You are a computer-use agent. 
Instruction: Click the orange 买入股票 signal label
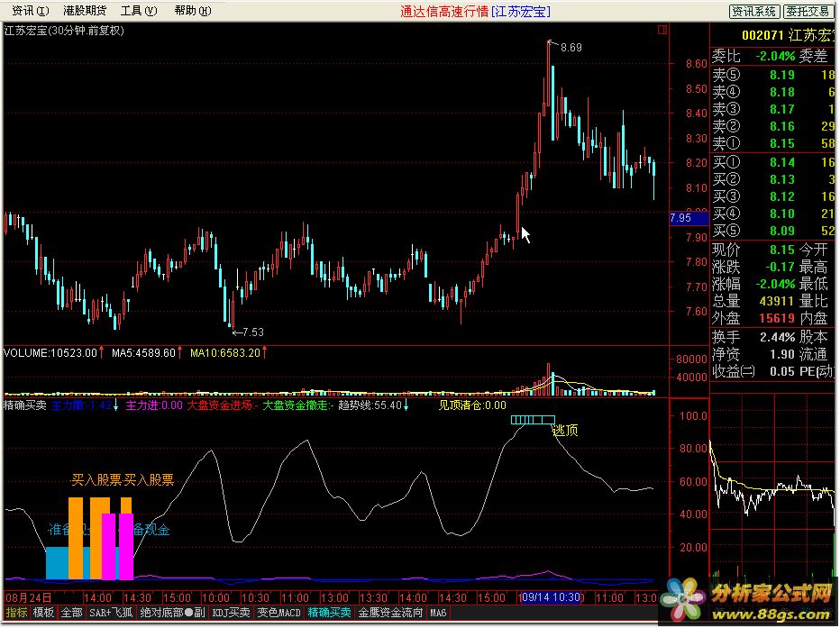point(123,479)
